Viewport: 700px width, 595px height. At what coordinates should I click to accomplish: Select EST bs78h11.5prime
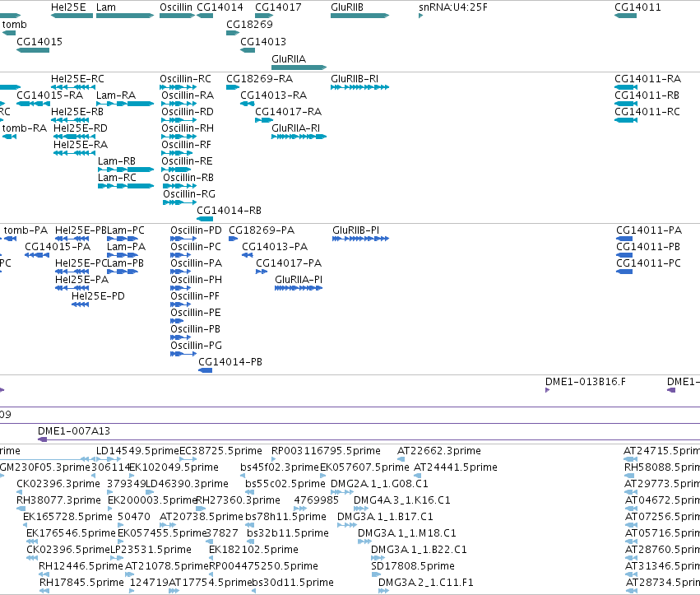(x=285, y=517)
